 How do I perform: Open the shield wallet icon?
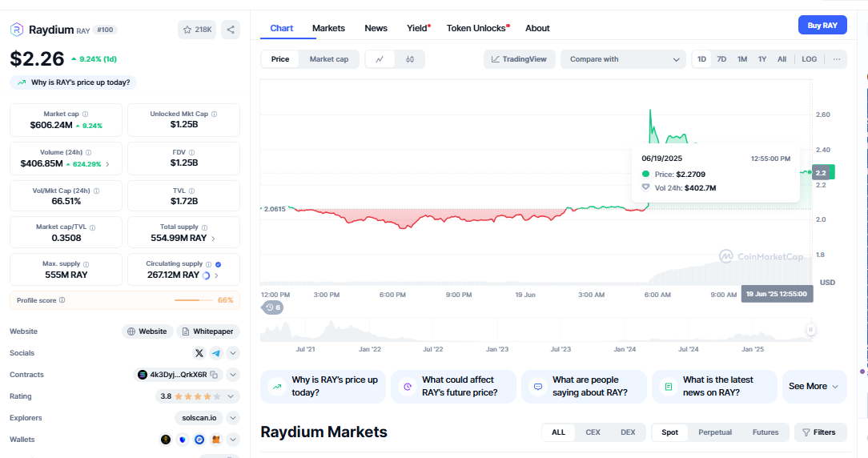tap(182, 440)
